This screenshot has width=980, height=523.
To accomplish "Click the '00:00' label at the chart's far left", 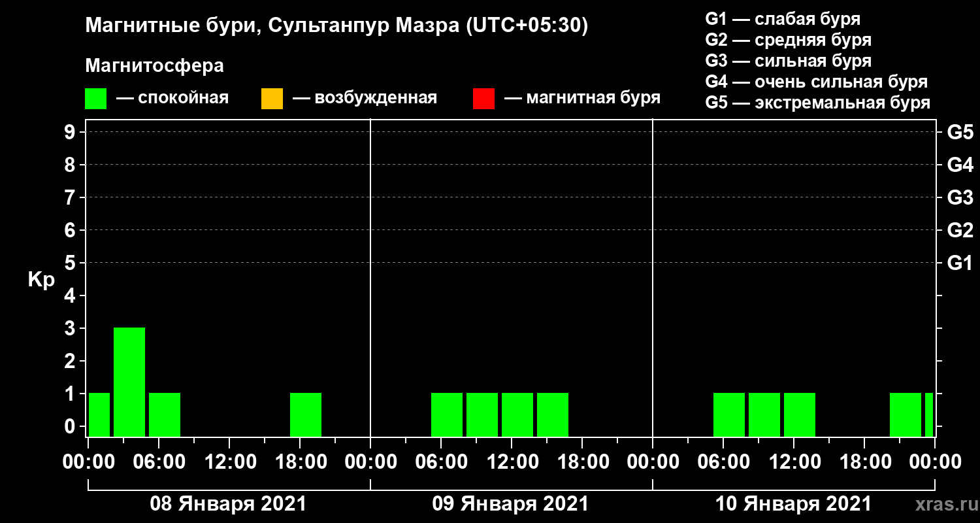I will click(88, 462).
